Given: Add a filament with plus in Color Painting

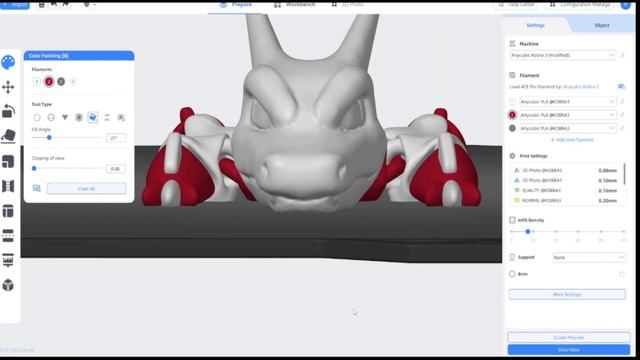Looking at the screenshot, I should click(73, 82).
